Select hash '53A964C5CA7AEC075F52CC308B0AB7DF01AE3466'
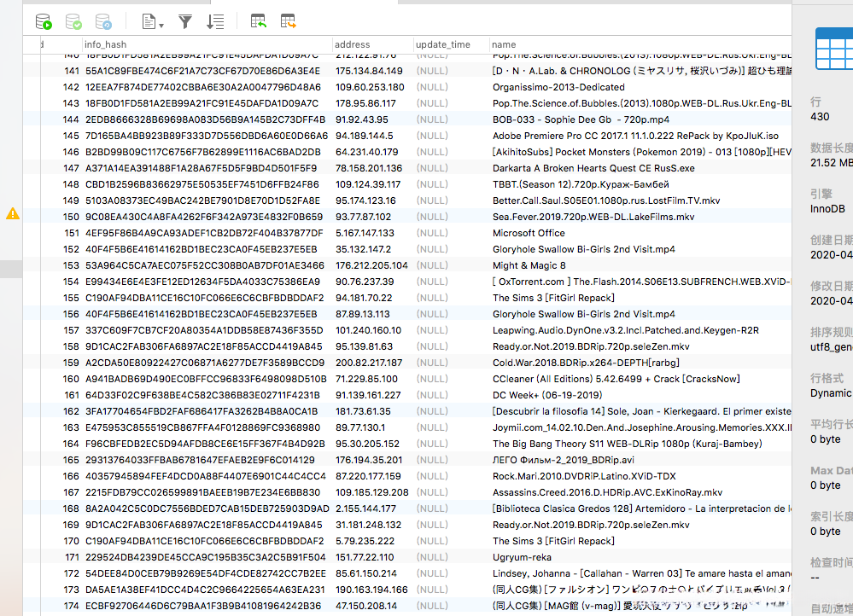Viewport: 853px width, 616px height. 205,265
